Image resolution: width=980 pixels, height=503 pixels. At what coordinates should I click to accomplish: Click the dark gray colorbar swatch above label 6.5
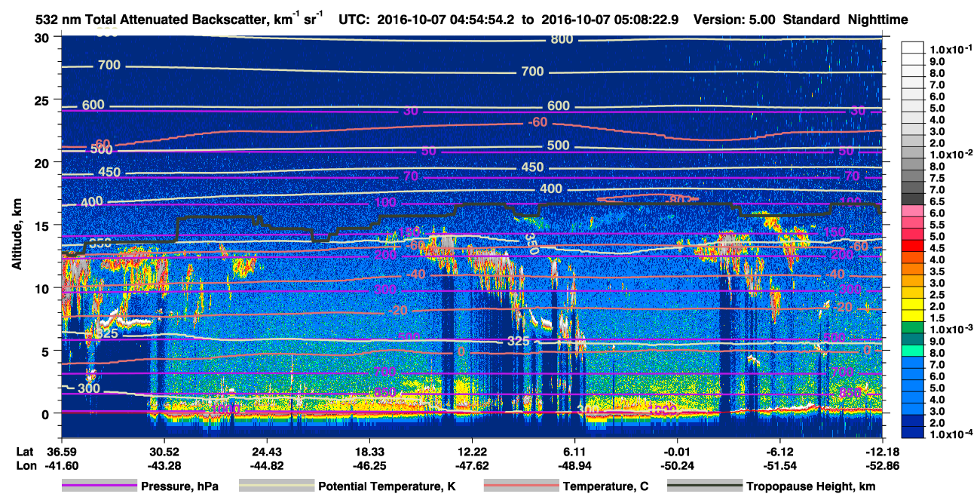pyautogui.click(x=913, y=198)
